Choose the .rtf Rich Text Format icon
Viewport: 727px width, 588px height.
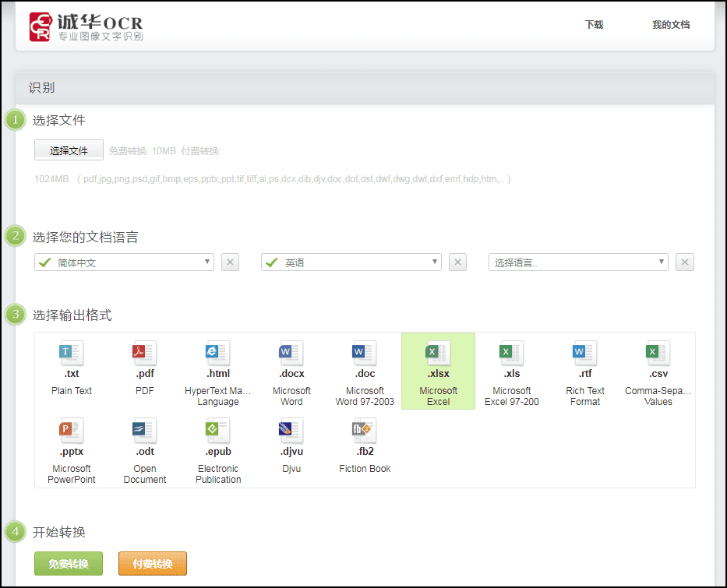[584, 353]
